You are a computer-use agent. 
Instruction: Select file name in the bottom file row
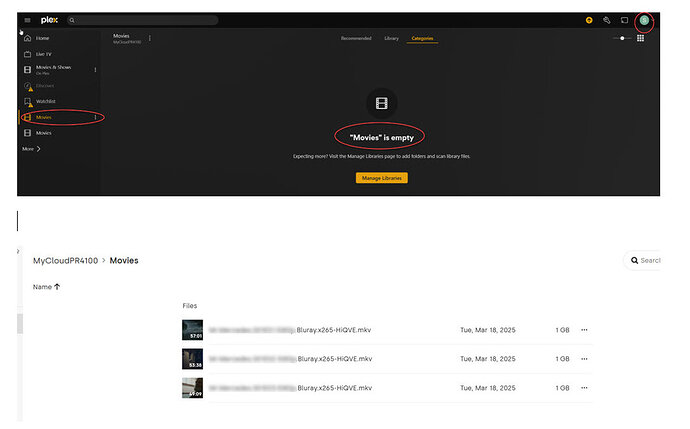[290, 388]
